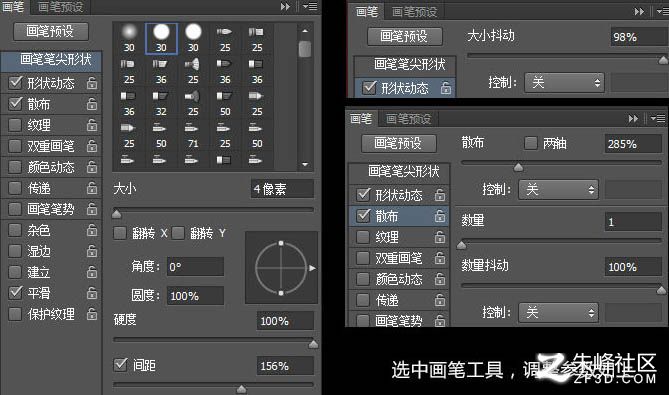Check the 两轴 checkbox in scatter panel
The height and width of the screenshot is (395, 669).
[530, 143]
